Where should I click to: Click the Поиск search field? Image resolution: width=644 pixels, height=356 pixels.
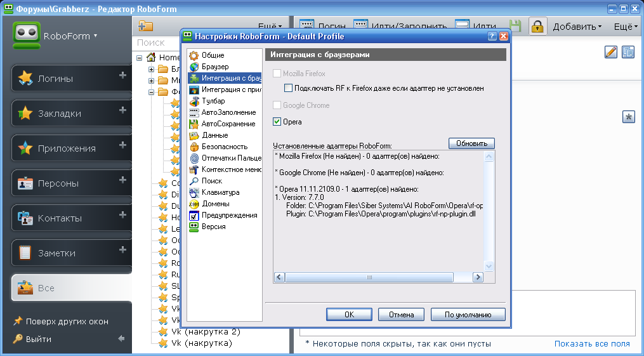[156, 43]
